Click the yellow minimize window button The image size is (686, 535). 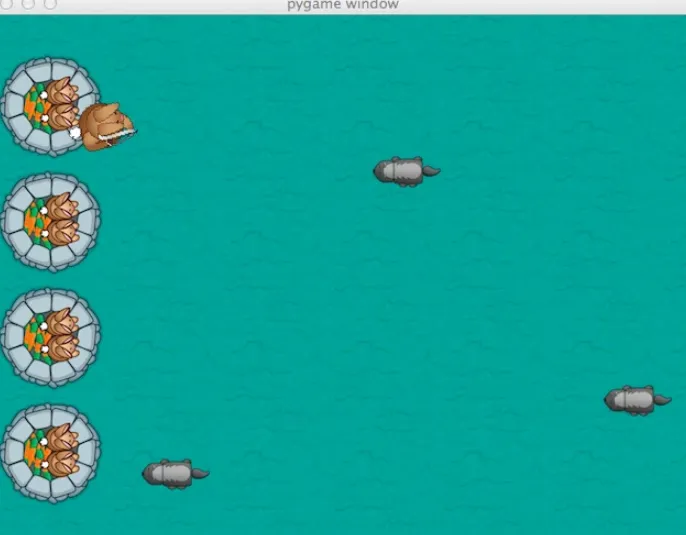point(28,3)
